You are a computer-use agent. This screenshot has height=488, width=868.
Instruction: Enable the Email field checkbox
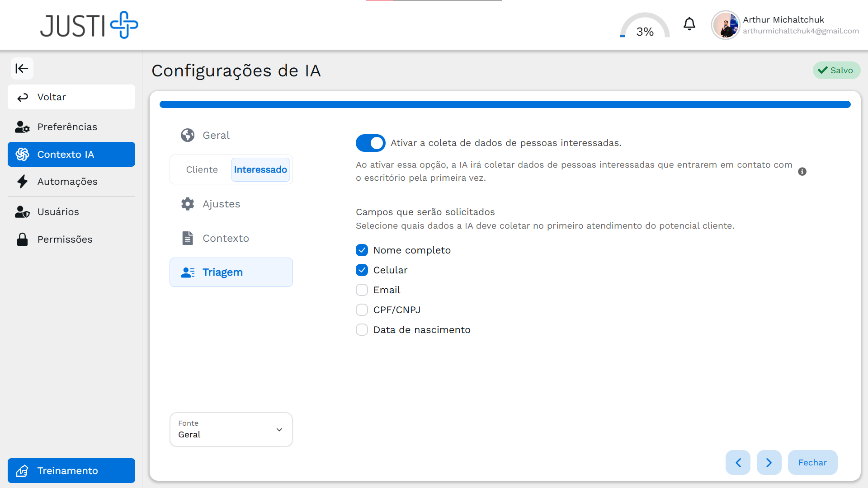click(x=362, y=290)
